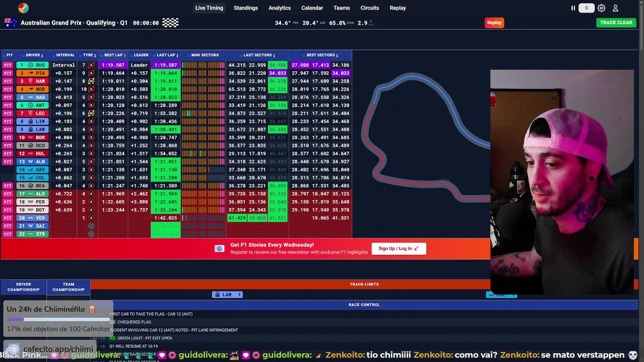The width and height of the screenshot is (644, 362).
Task: Select the PIA driver badge
Action: click(33, 73)
